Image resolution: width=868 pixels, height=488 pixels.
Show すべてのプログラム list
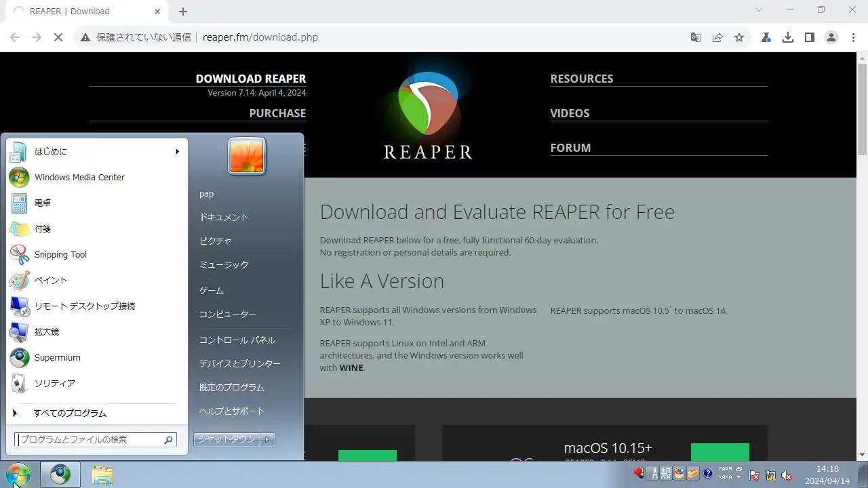tap(97, 413)
